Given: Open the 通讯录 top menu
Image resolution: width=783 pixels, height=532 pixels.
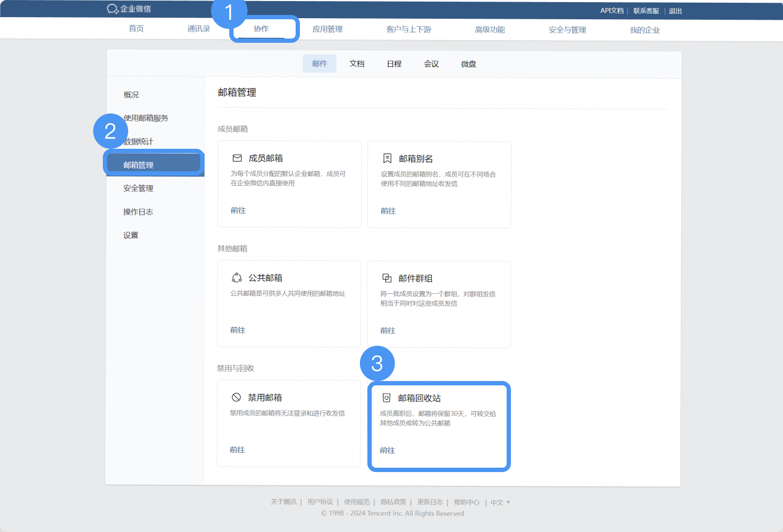Looking at the screenshot, I should (199, 29).
